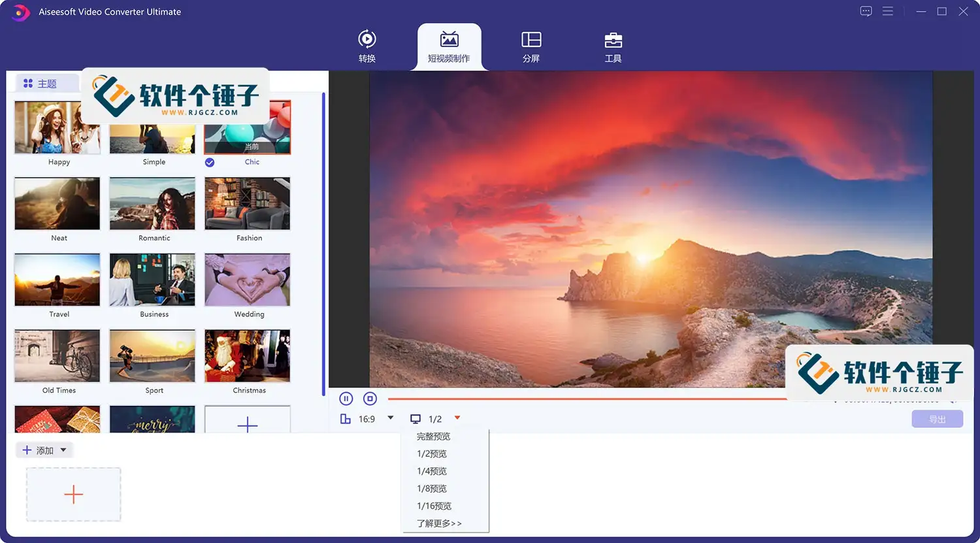Open the 分屏 (Split Screen) module
The height and width of the screenshot is (543, 980).
tap(531, 46)
